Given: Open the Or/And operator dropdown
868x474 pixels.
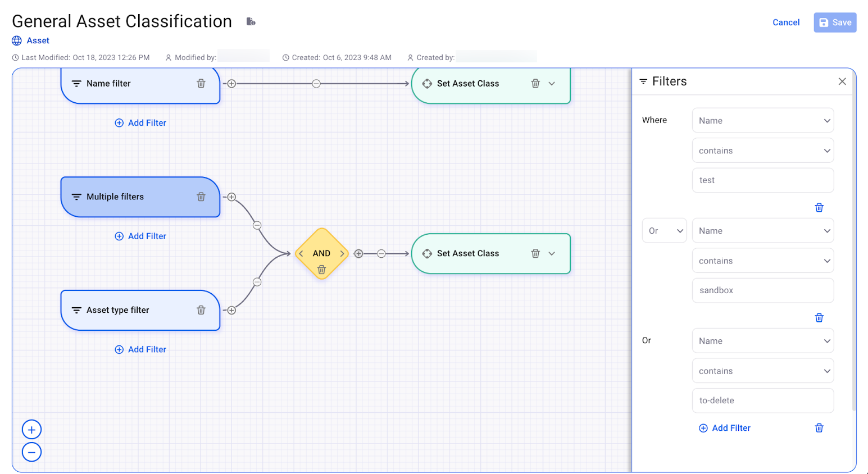Looking at the screenshot, I should click(664, 230).
